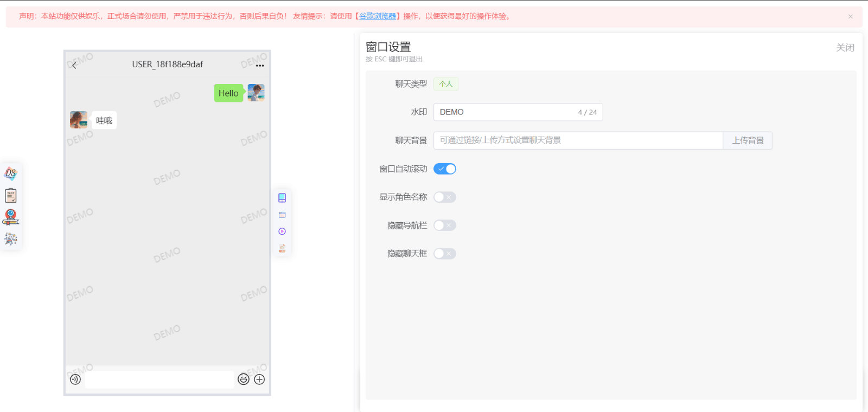
Task: Click the 个人 chat type tag
Action: [x=446, y=84]
